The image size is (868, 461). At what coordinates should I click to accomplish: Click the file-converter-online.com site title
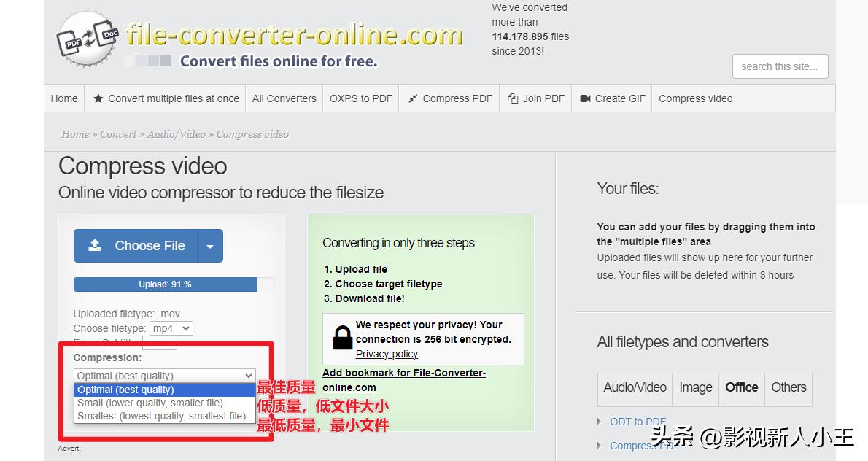pos(294,36)
